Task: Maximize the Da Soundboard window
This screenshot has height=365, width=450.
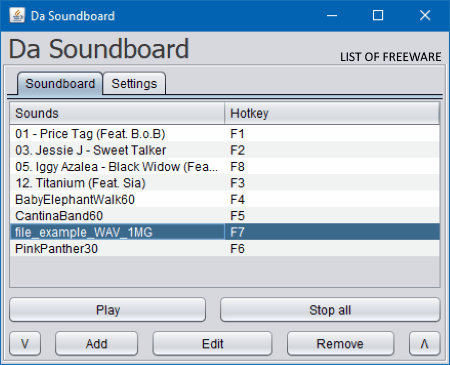Action: point(378,15)
